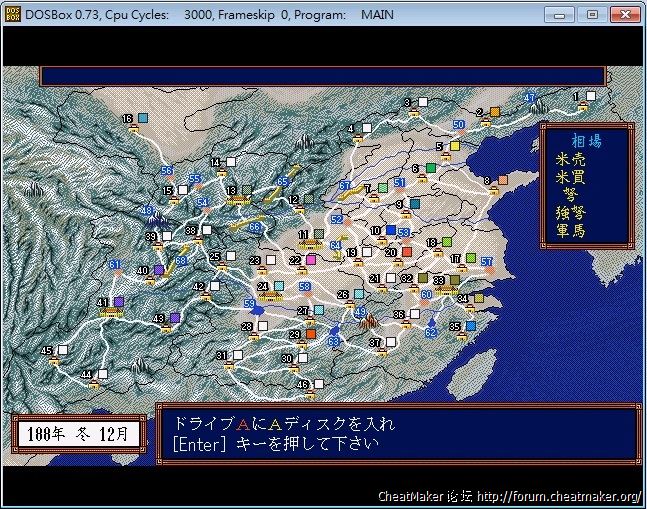The height and width of the screenshot is (509, 647).
Task: Click the pink flag of city 22
Action: [311, 259]
